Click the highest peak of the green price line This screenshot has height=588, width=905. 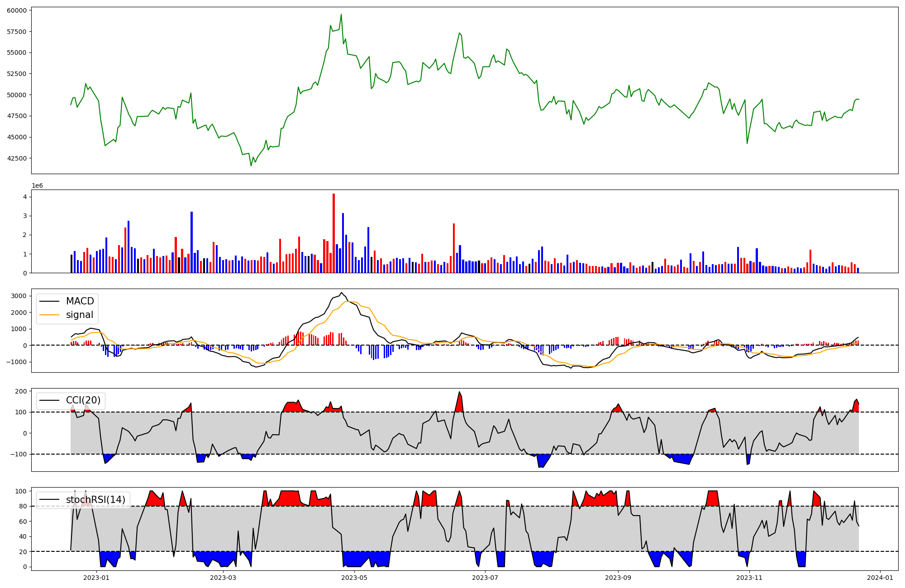pyautogui.click(x=341, y=14)
